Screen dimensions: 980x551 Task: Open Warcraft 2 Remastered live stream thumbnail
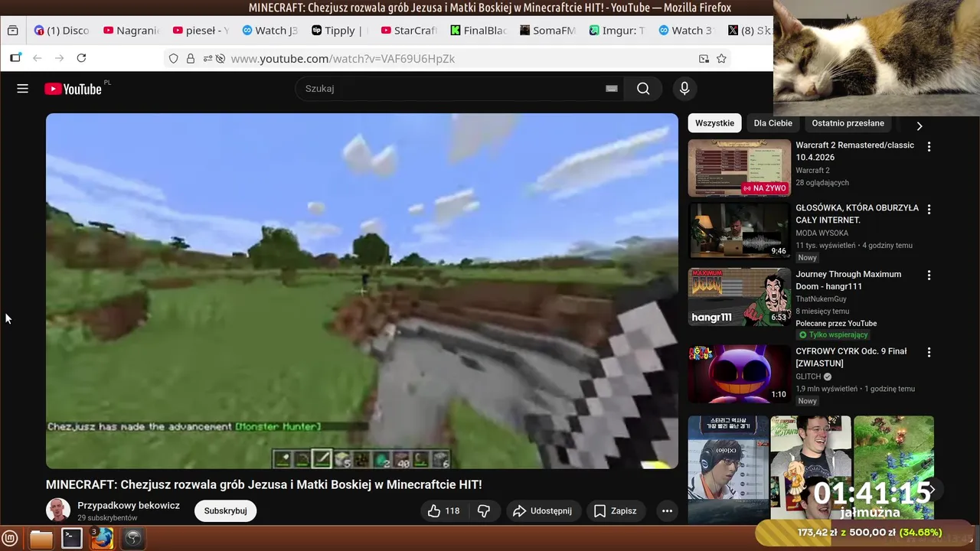(739, 168)
